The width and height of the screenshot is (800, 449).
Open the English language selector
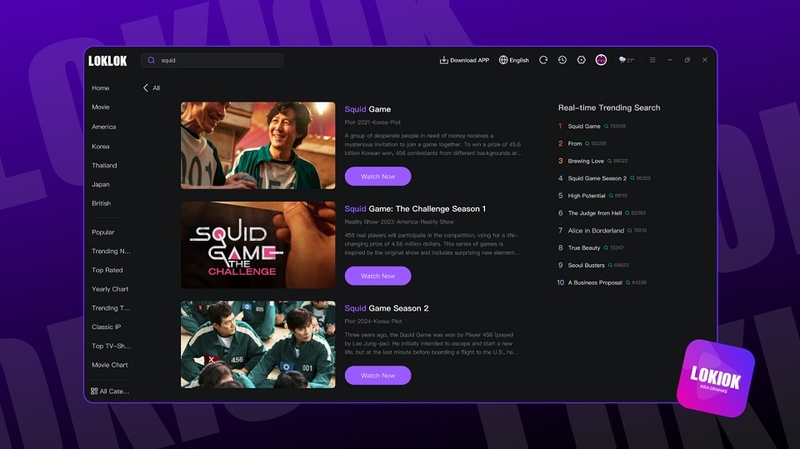514,60
